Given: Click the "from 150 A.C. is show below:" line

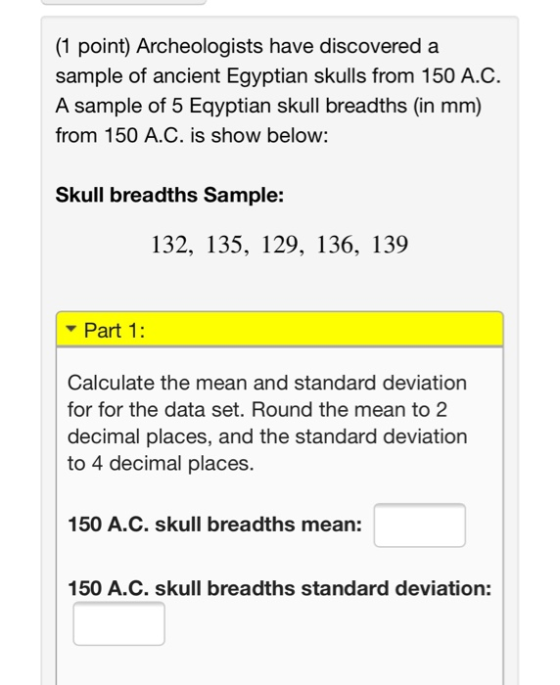Looking at the screenshot, I should (x=191, y=135).
